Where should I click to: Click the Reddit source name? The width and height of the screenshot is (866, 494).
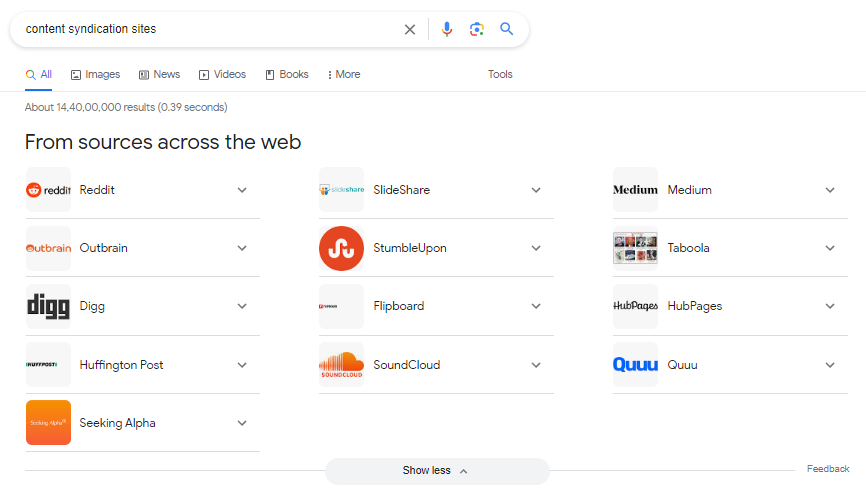[x=97, y=190]
